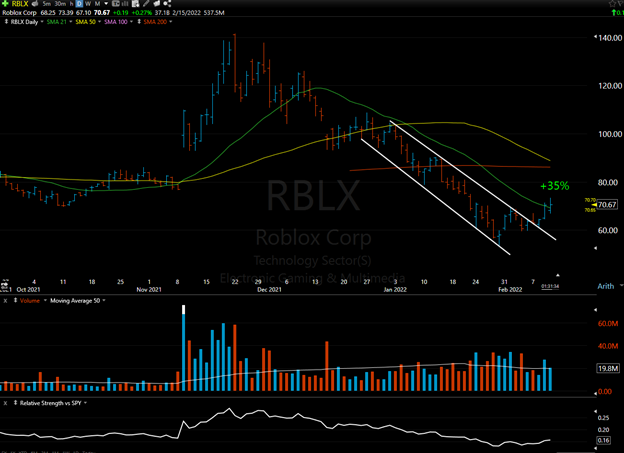The width and height of the screenshot is (624, 453).
Task: Click the Relative Strength vs SPY label
Action: click(x=51, y=403)
